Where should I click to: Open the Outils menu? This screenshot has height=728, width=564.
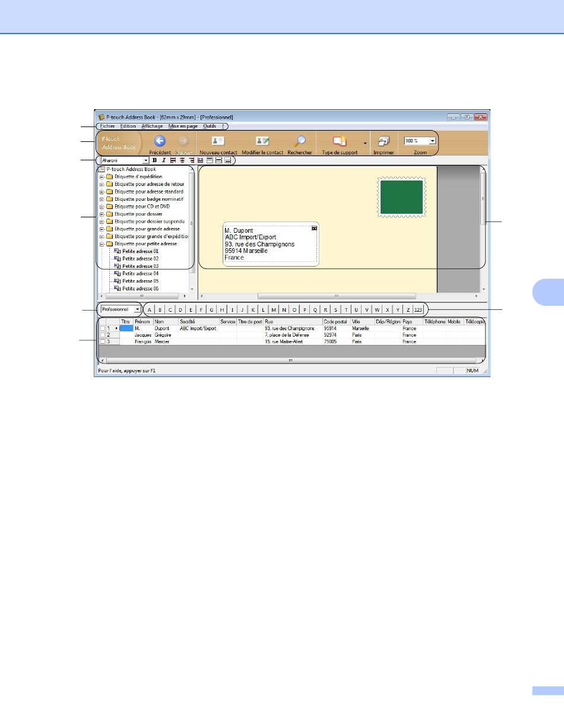point(210,126)
